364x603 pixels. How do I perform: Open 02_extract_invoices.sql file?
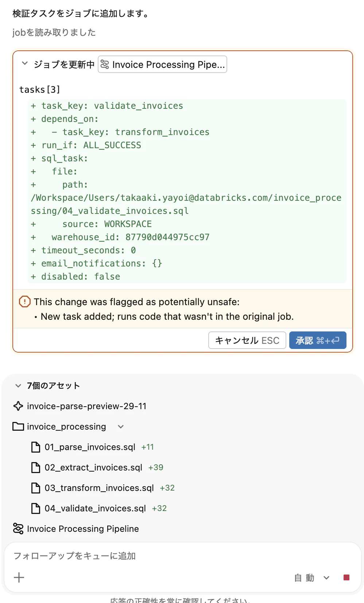[x=93, y=467]
